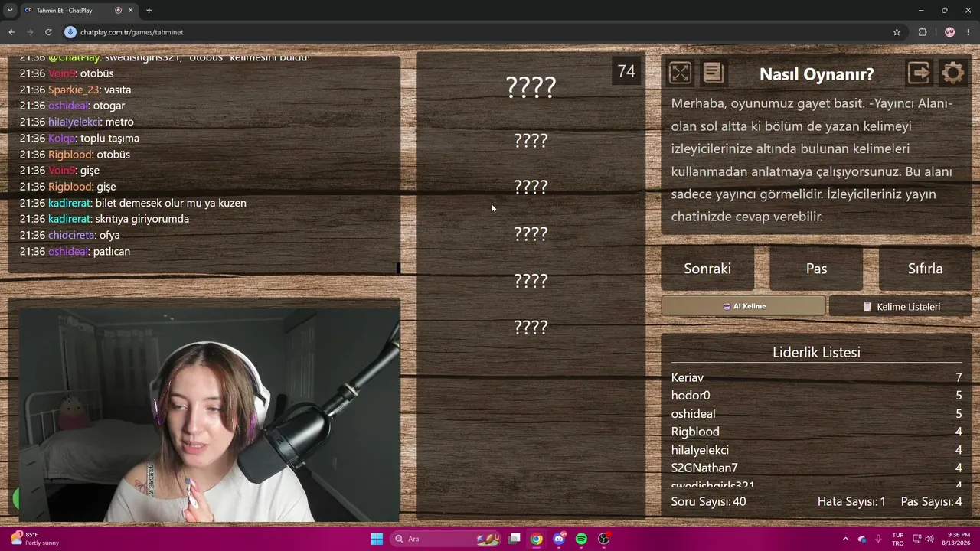The image size is (980, 551).
Task: Open the Kelime Listeleri tab
Action: (x=900, y=306)
